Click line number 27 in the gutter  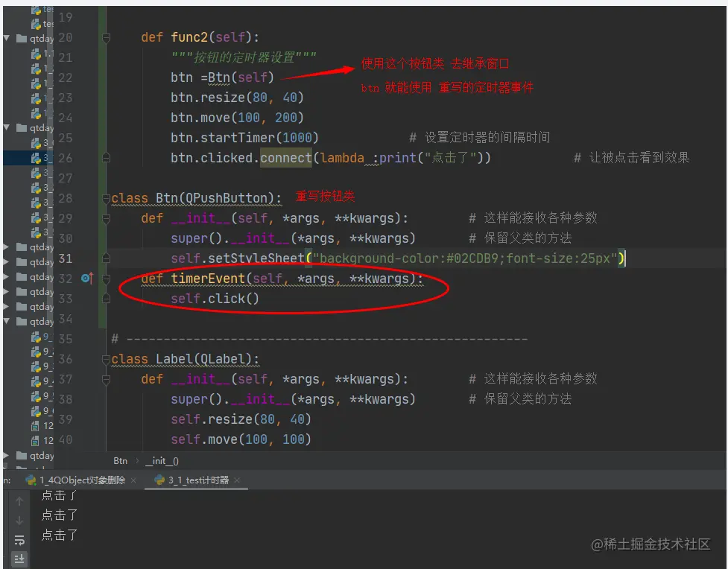pos(66,178)
